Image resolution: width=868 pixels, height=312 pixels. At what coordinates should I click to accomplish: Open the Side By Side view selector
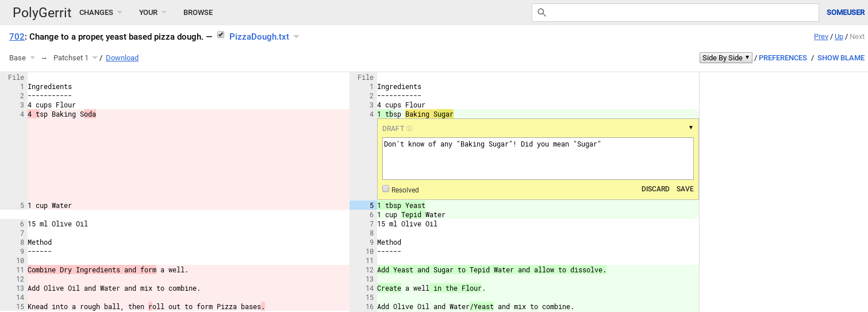coord(725,58)
